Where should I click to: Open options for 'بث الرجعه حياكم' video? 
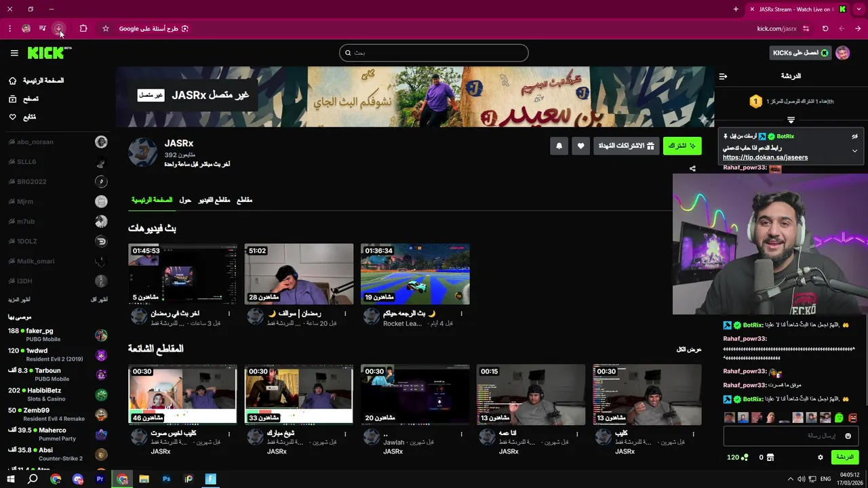pos(462,314)
